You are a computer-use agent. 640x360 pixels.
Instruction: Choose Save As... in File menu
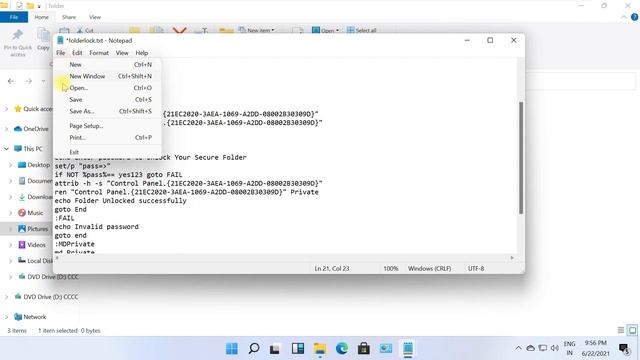point(108,111)
